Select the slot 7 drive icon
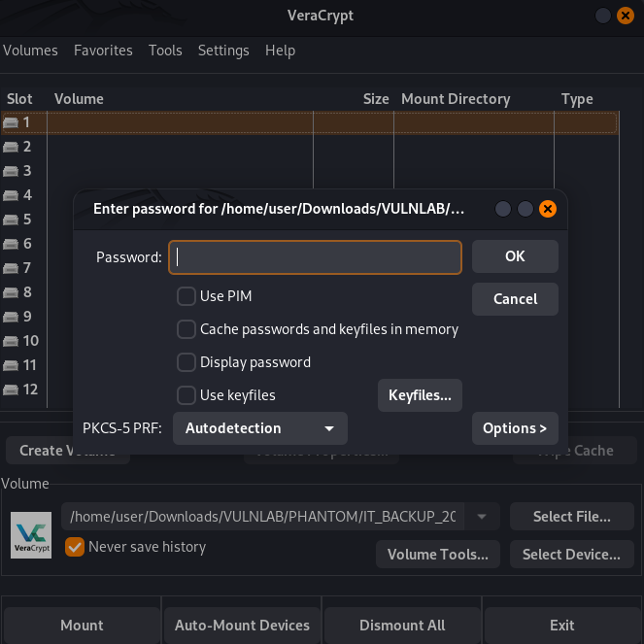The height and width of the screenshot is (644, 644). pos(11,268)
